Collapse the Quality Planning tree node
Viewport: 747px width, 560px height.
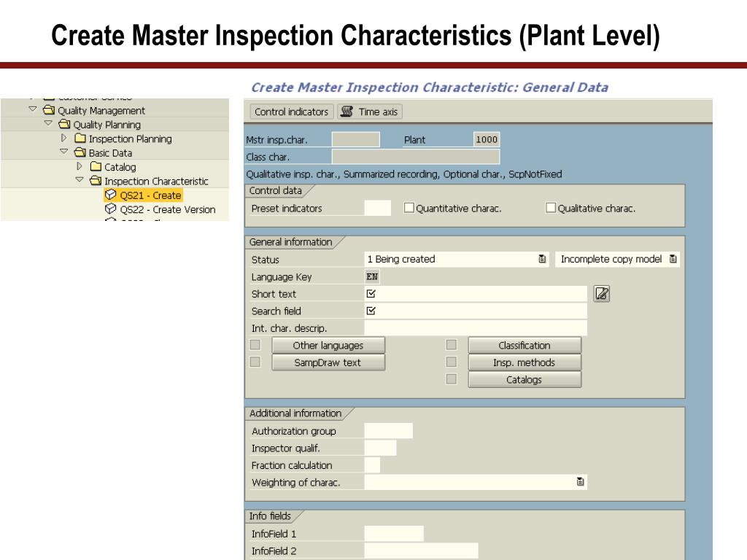click(x=48, y=123)
